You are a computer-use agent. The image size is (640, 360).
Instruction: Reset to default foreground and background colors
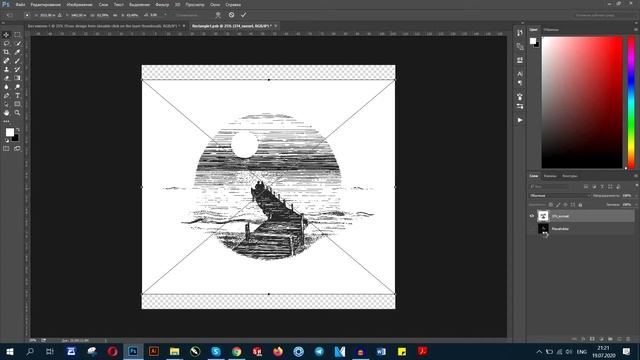tap(7, 140)
